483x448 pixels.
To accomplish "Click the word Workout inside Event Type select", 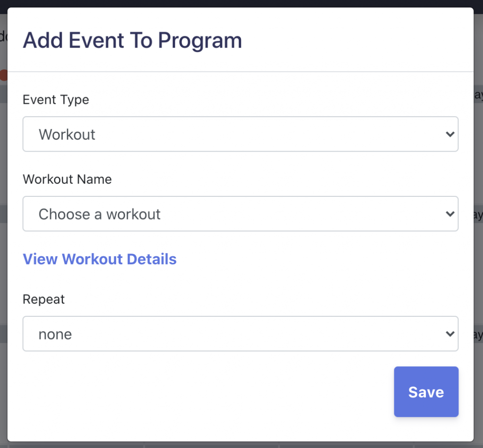I will 67,135.
